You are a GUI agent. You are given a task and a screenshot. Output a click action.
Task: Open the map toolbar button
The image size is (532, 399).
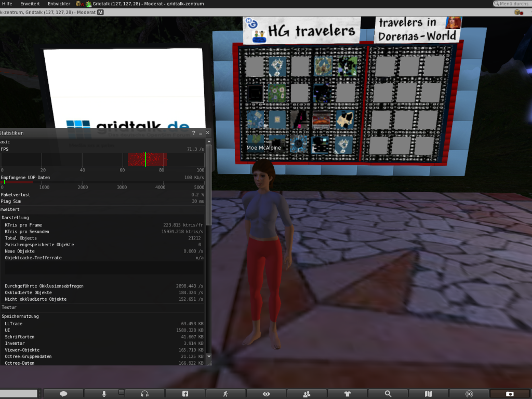pos(428,394)
